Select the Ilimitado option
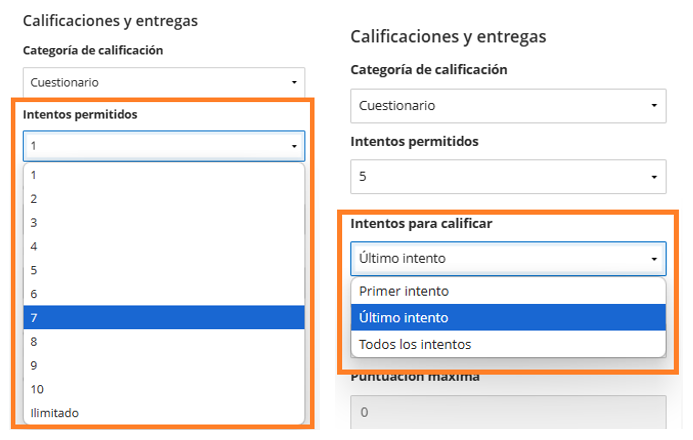Image resolution: width=693 pixels, height=440 pixels. 163,413
